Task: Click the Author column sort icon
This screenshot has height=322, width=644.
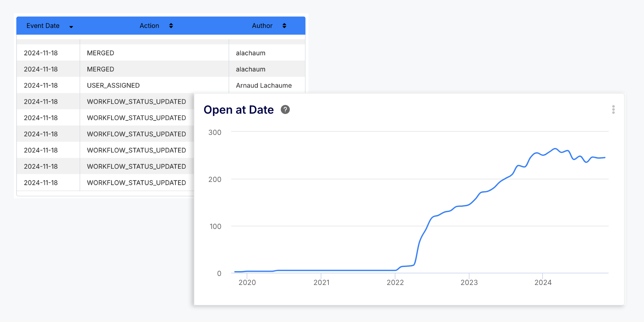Action: 284,25
